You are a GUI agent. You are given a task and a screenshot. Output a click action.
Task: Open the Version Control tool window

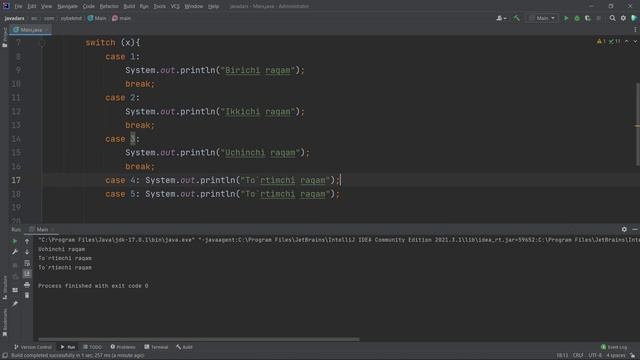(x=33, y=347)
